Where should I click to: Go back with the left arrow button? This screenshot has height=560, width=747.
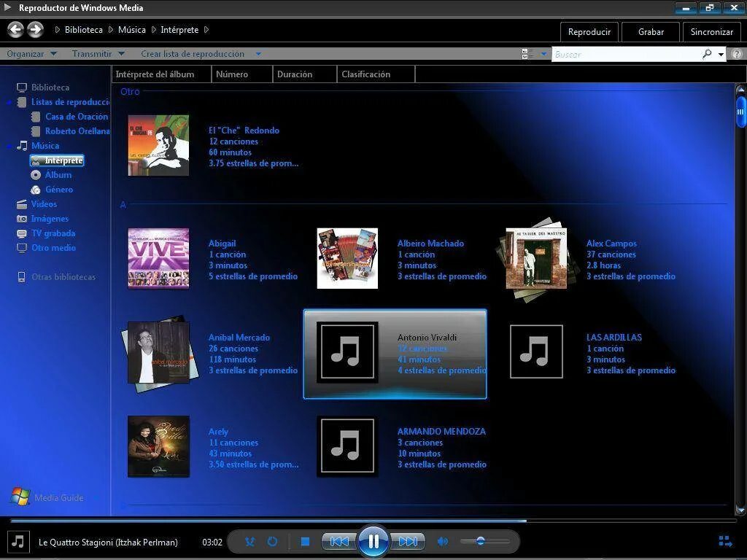tap(15, 29)
